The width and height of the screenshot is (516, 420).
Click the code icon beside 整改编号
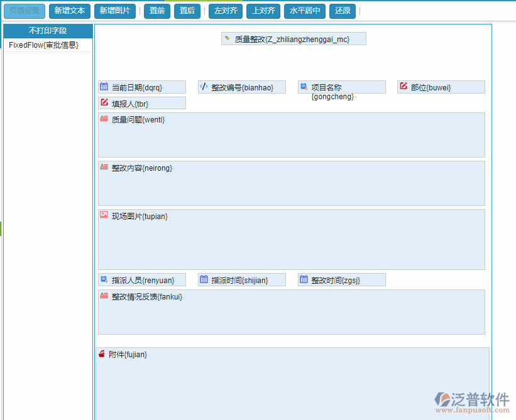point(204,87)
